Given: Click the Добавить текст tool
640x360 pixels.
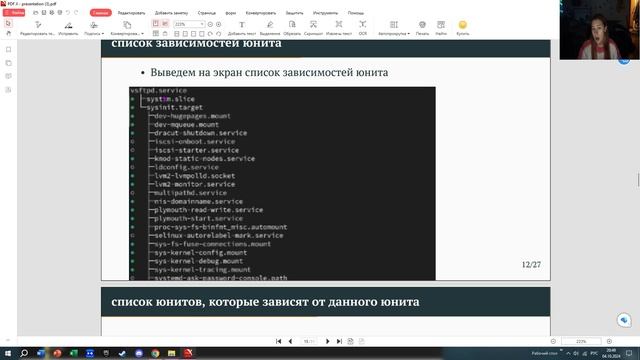Looking at the screenshot, I should coord(242,28).
